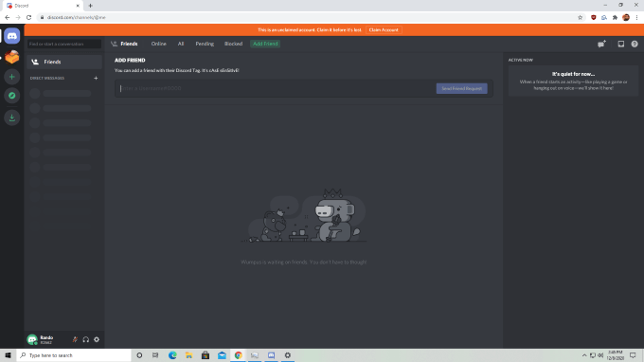
Task: Open a new browser tab
Action: click(90, 6)
